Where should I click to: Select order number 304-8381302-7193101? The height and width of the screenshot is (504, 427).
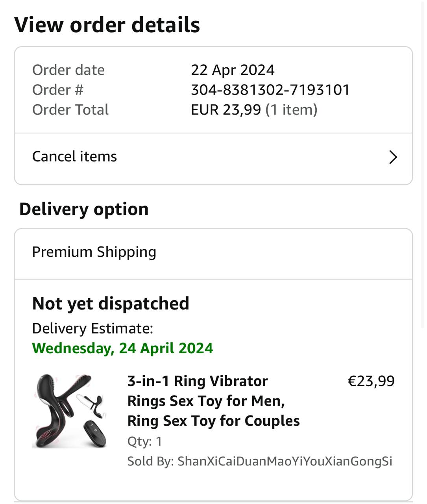pos(270,90)
